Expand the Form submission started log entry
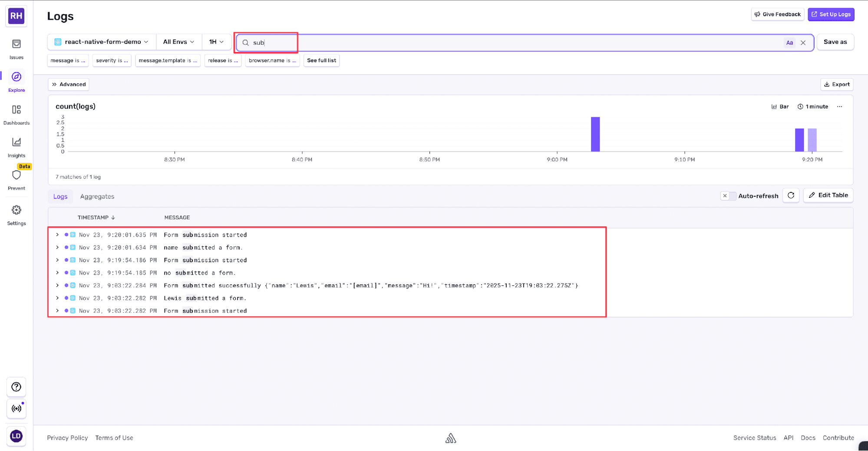868x451 pixels. pyautogui.click(x=57, y=235)
